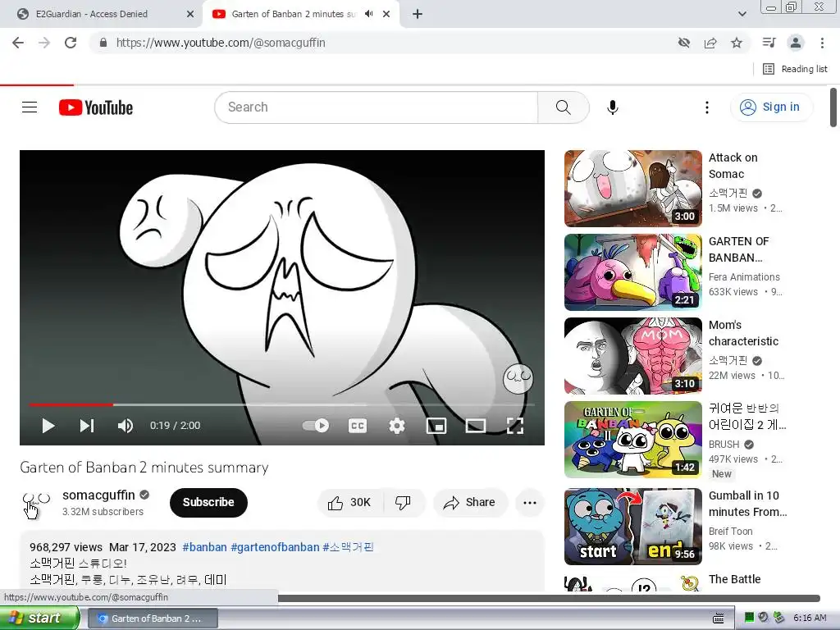The height and width of the screenshot is (630, 840).
Task: Subscribe to somacguffin channel
Action: 208,503
